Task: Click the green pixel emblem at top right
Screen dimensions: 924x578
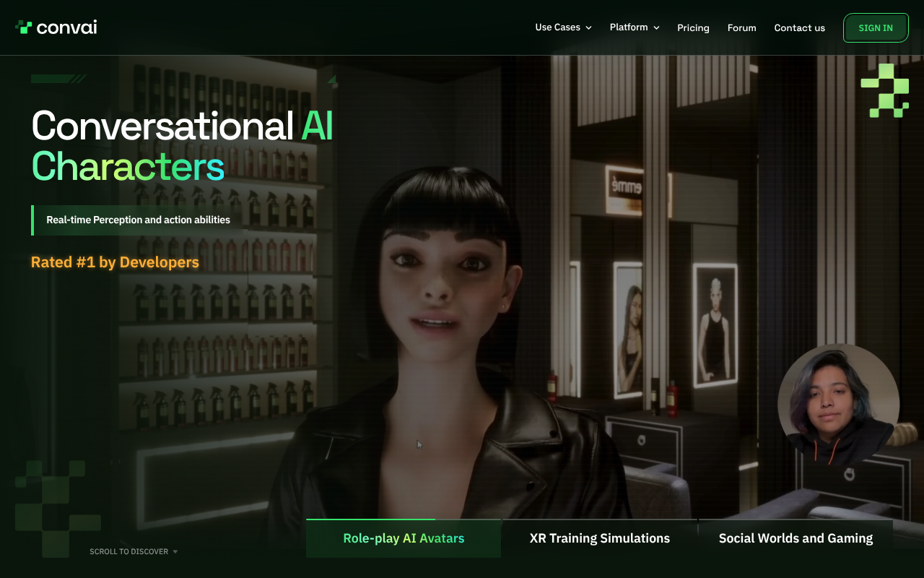Action: tap(885, 91)
